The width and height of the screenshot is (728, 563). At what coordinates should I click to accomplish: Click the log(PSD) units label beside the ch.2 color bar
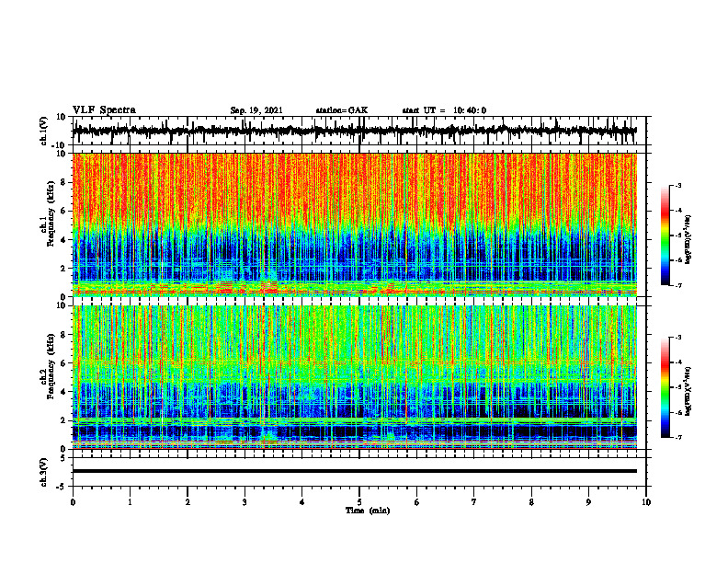click(x=688, y=392)
